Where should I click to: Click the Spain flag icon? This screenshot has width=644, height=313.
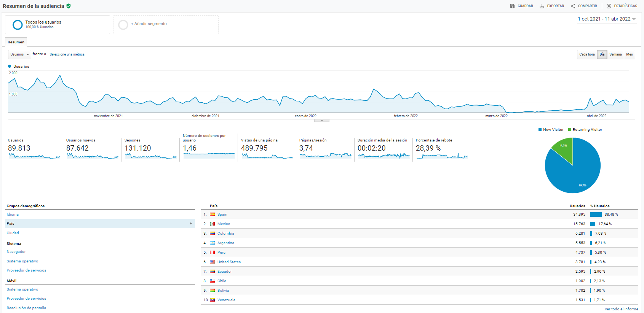[x=212, y=214]
